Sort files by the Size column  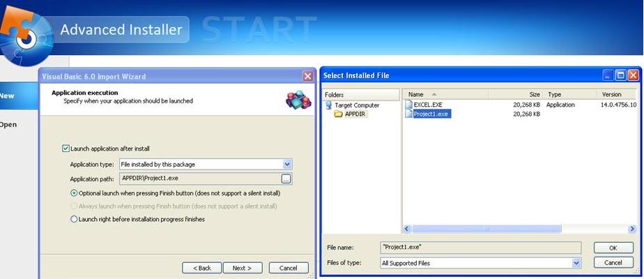516,94
